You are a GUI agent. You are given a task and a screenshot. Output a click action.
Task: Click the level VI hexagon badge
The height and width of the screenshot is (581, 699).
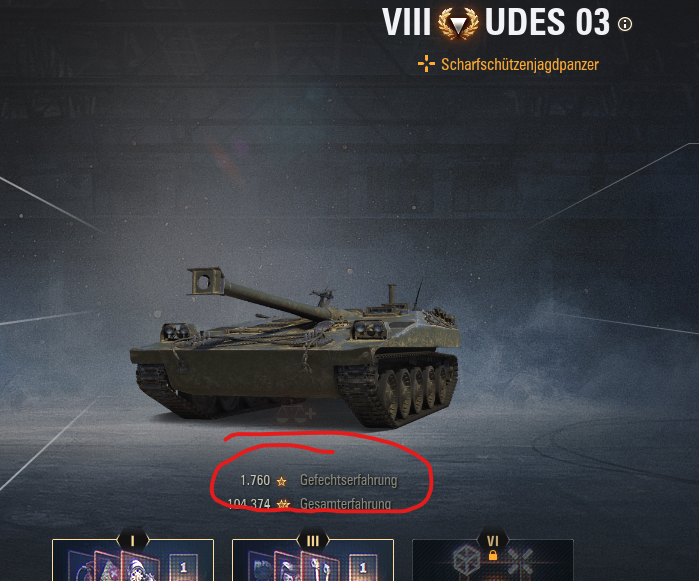tap(493, 541)
